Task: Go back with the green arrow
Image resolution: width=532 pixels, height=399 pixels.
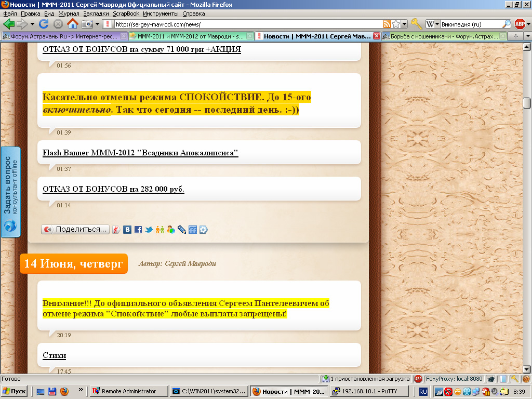Action: pyautogui.click(x=9, y=24)
